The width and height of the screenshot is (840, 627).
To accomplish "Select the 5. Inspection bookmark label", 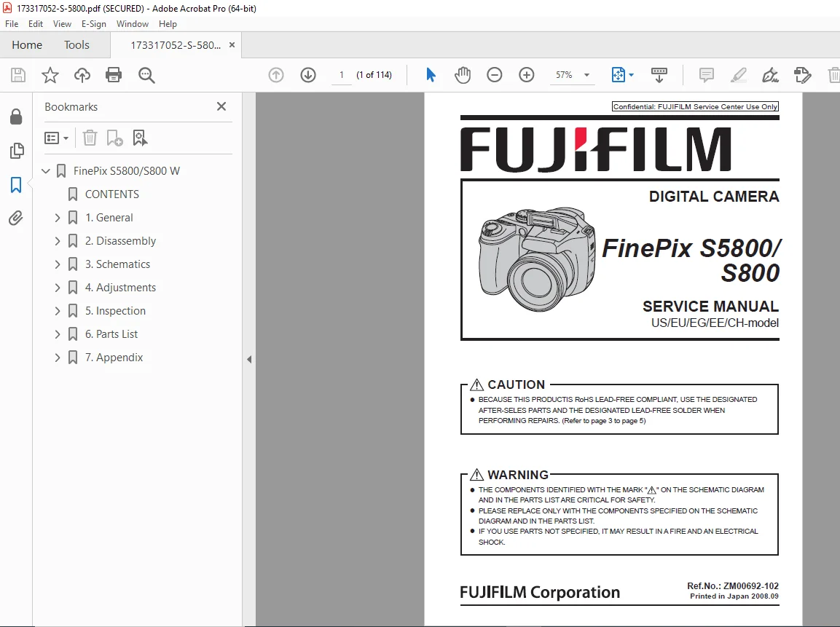I will 115,310.
